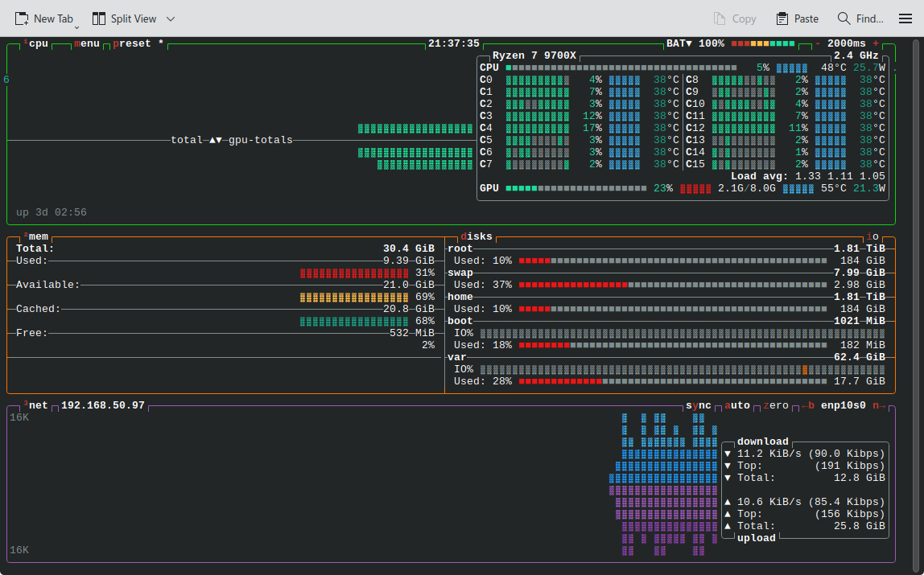
Task: Toggle the io mode label
Action: [x=872, y=236]
